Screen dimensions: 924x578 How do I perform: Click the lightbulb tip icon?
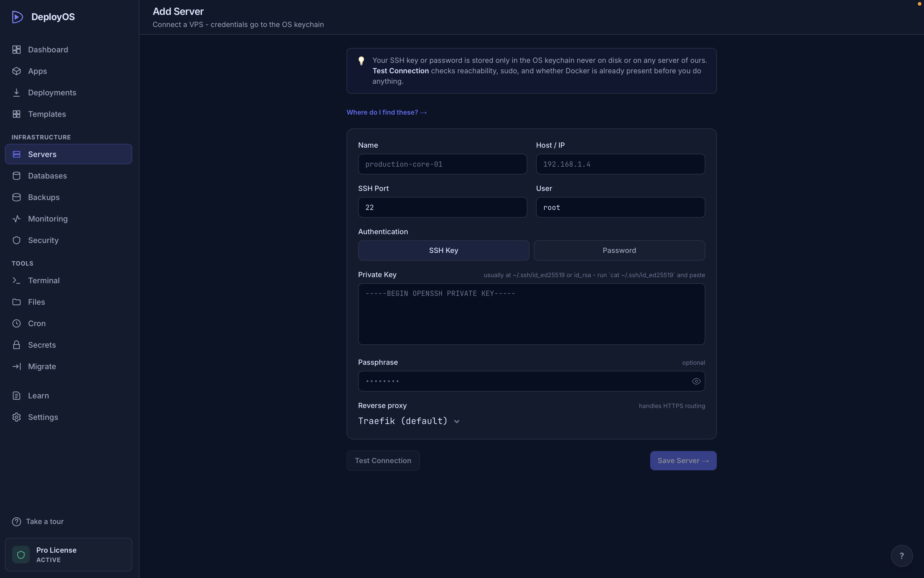[361, 61]
